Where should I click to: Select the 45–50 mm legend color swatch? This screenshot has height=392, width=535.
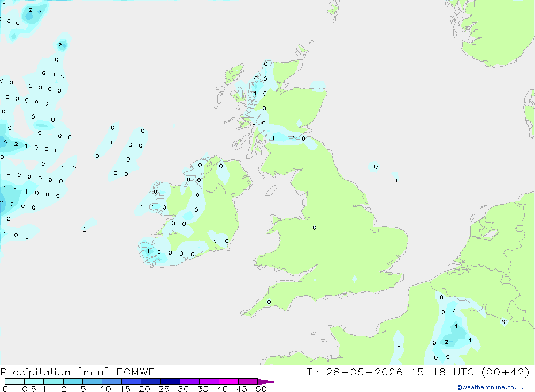(x=248, y=381)
